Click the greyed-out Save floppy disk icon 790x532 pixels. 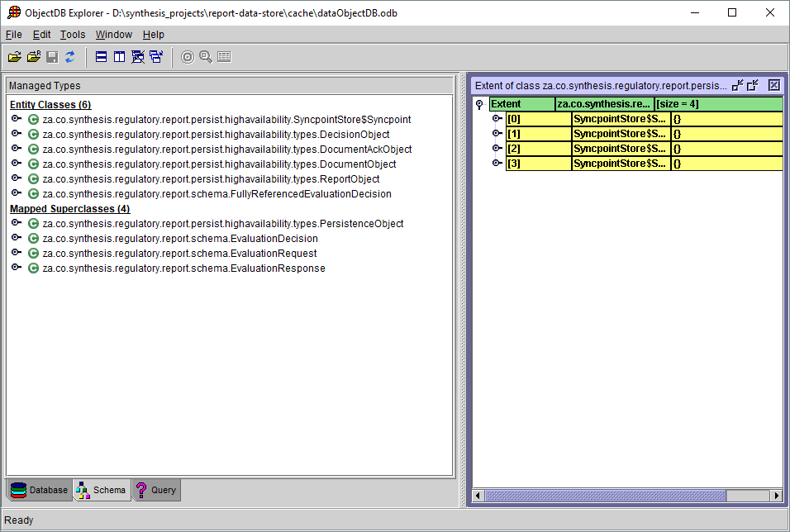click(52, 57)
